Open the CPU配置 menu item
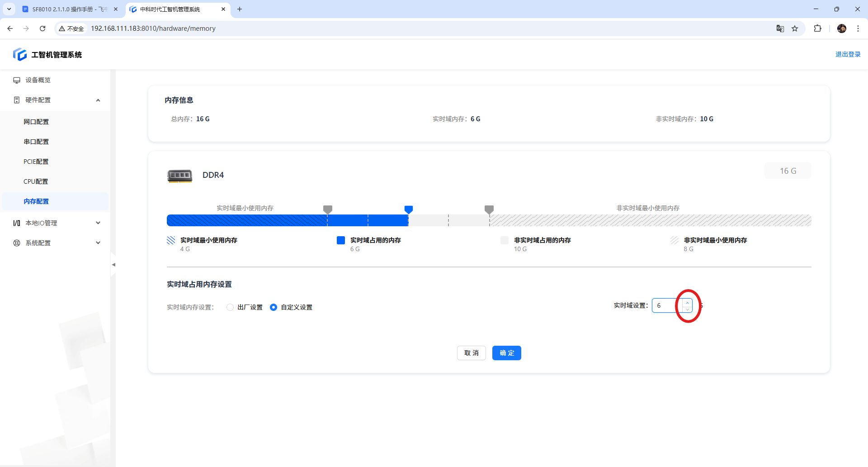The image size is (868, 467). tap(36, 181)
